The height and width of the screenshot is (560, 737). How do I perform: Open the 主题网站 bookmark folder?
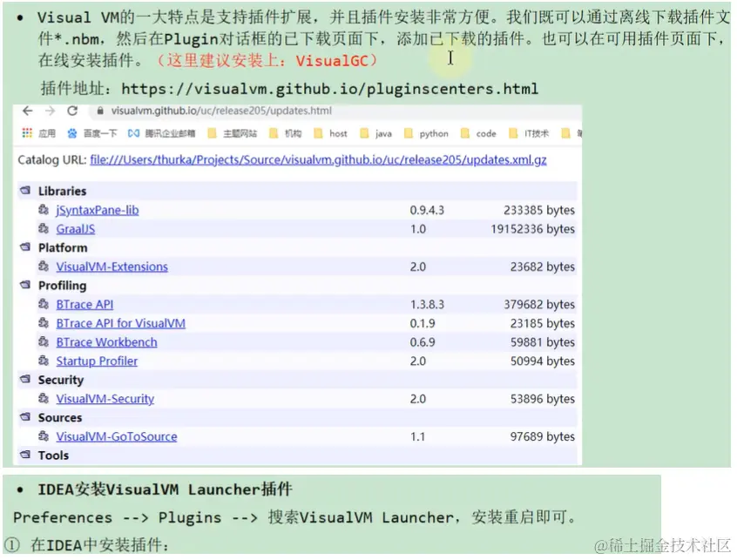pos(233,133)
